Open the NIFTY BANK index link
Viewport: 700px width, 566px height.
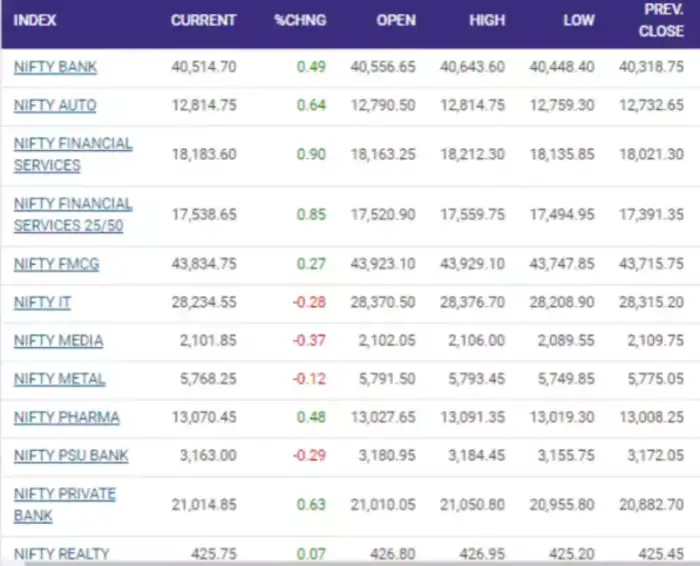55,67
